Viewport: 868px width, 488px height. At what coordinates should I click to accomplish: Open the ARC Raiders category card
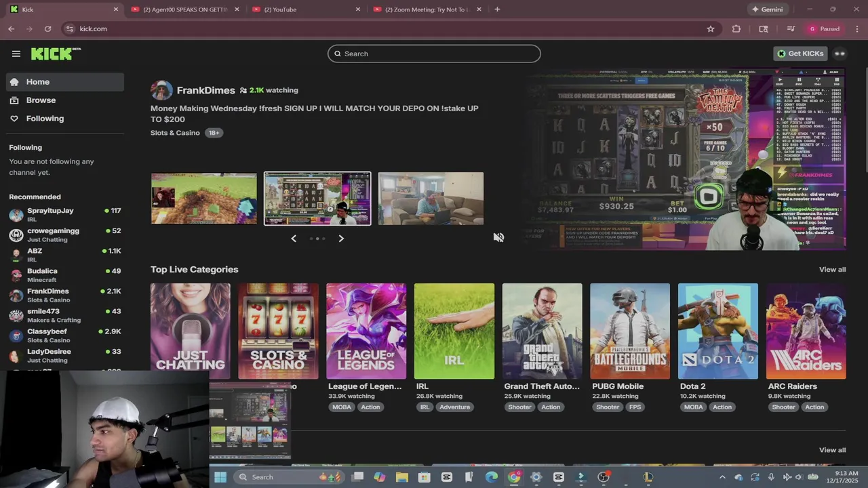(806, 331)
